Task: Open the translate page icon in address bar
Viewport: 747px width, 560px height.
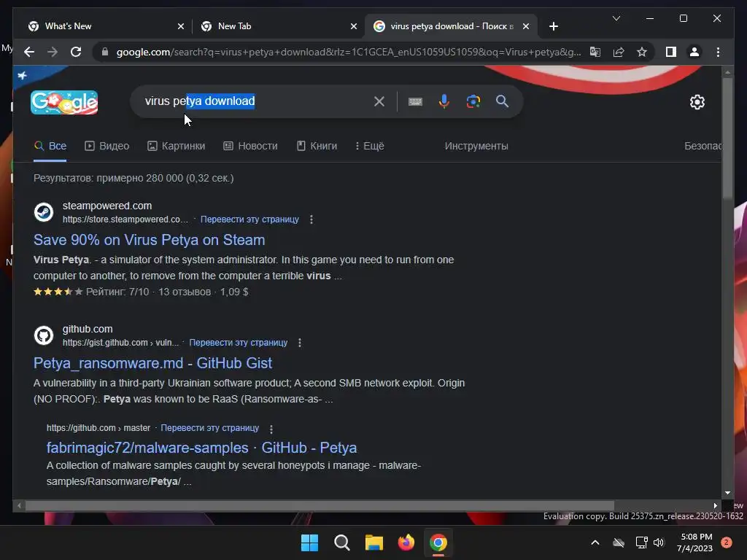Action: 595,52
